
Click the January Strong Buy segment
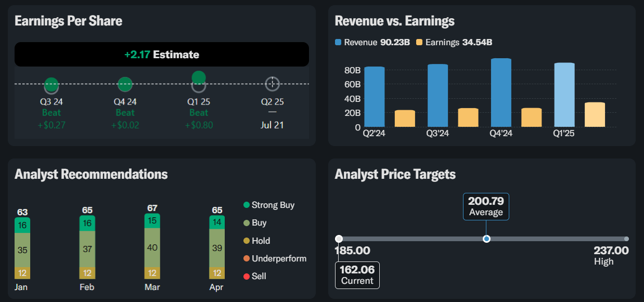point(22,225)
